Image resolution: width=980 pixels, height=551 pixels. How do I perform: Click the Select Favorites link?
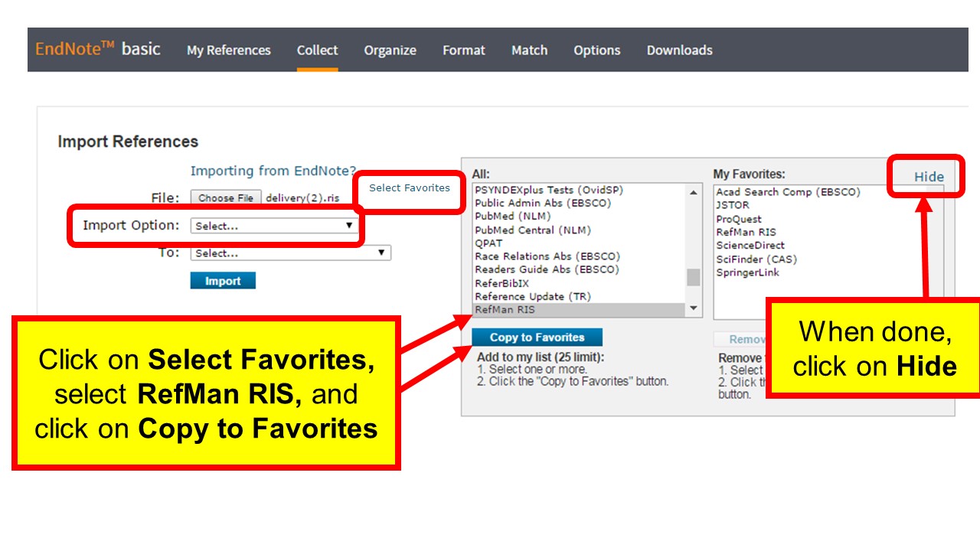[x=410, y=187]
